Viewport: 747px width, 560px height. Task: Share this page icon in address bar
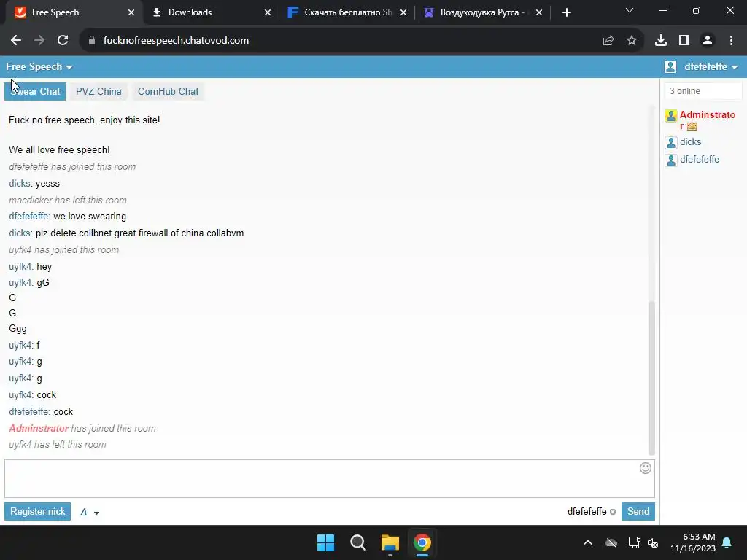click(608, 41)
